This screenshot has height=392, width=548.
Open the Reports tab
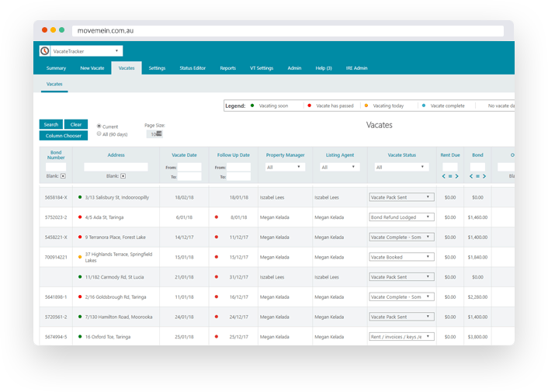[x=227, y=68]
